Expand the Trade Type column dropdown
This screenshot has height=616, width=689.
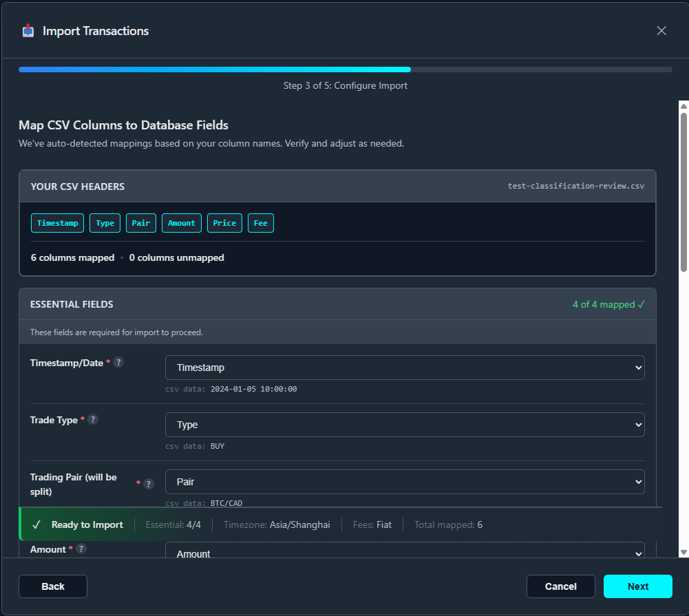[405, 425]
